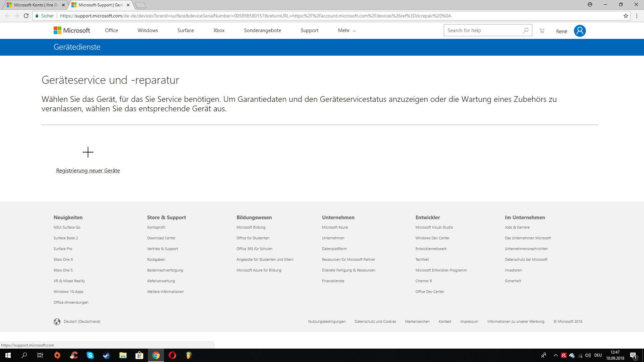Open the Surface menu item
The width and height of the screenshot is (644, 362).
pyautogui.click(x=185, y=31)
